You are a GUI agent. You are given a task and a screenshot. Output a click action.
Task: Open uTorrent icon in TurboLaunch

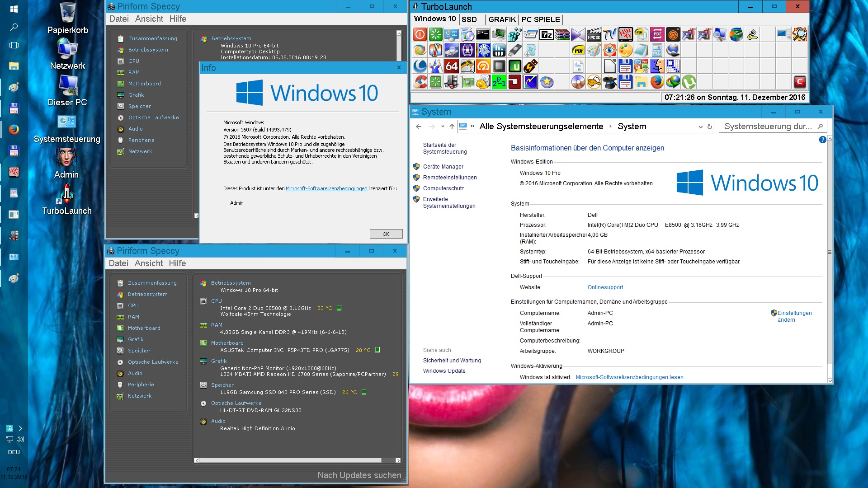(x=689, y=82)
